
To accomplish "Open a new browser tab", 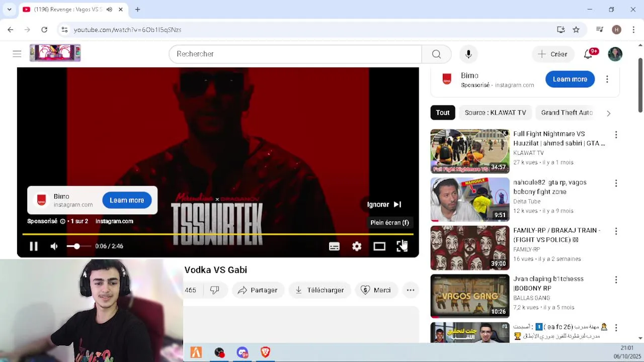I will [x=137, y=10].
